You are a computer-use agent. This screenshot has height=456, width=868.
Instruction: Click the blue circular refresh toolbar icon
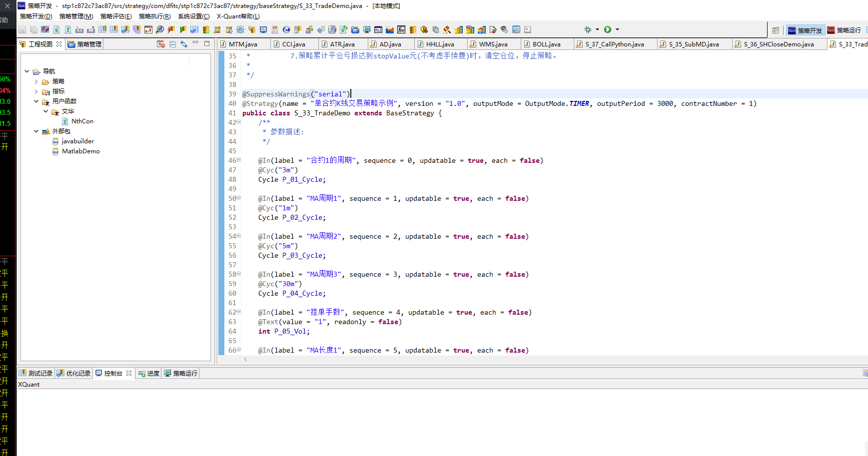[x=286, y=30]
